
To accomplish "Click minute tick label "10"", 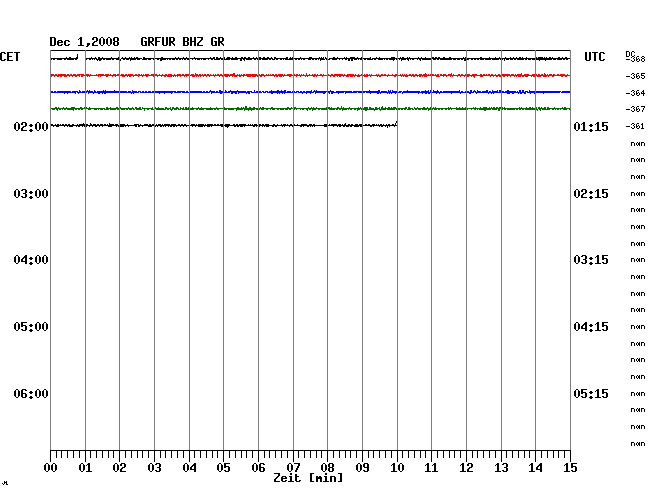I will pos(397,468).
